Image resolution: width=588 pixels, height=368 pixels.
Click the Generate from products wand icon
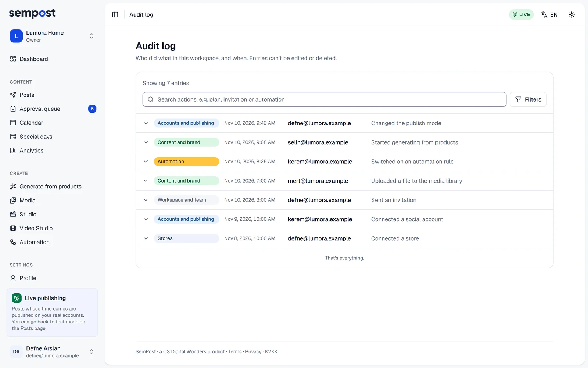click(x=13, y=187)
